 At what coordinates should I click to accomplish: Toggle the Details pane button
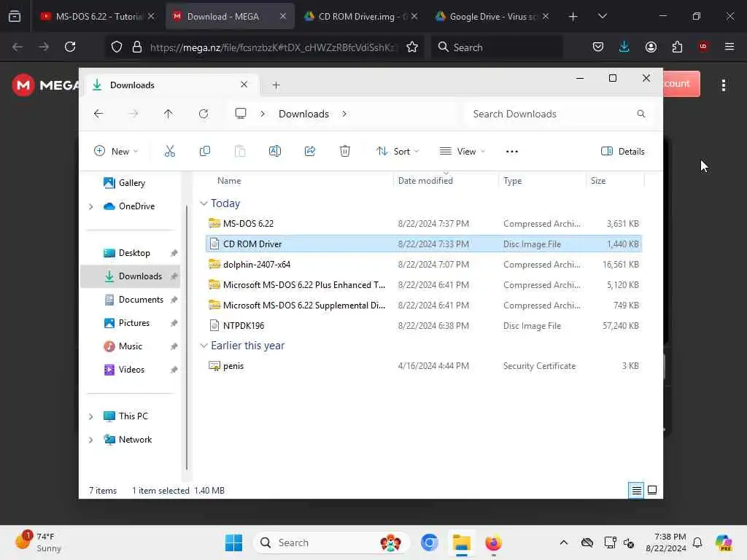pos(623,152)
